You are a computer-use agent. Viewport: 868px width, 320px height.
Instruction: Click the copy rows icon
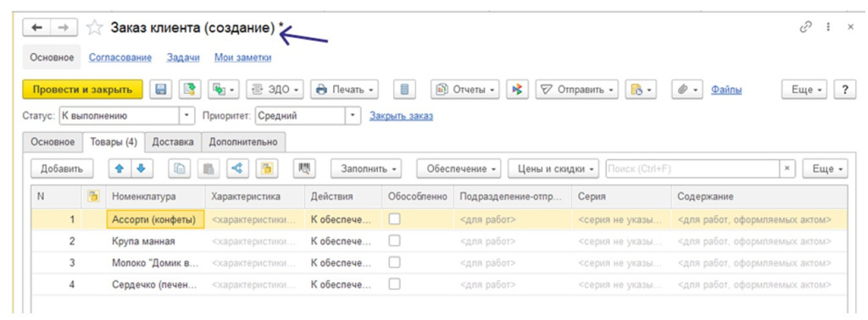(180, 169)
